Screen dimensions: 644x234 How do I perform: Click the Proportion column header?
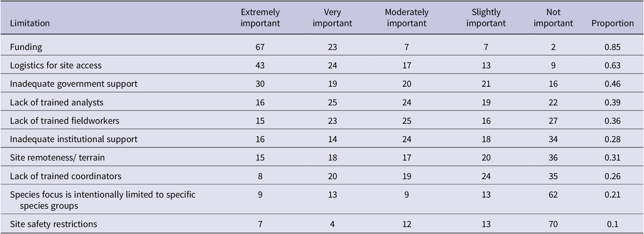click(x=612, y=23)
